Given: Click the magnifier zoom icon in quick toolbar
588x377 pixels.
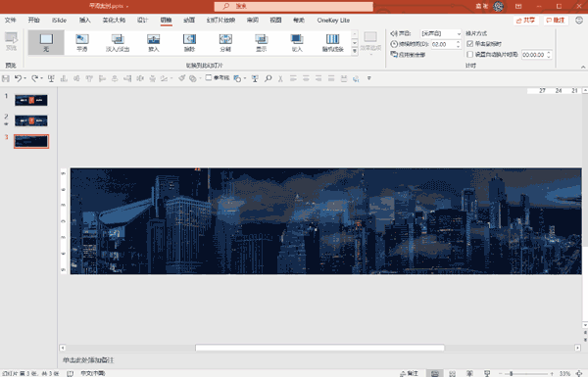Looking at the screenshot, I should 269,78.
